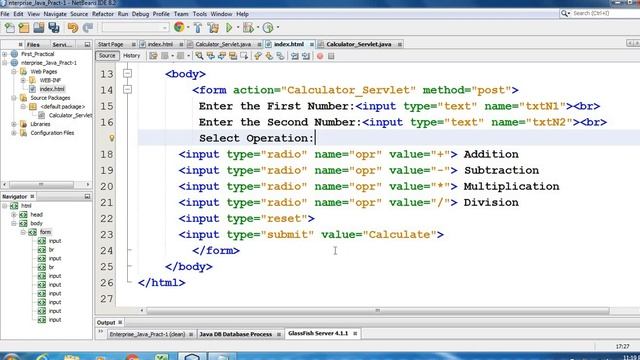
Task: Click the editor horizontal scrollbar
Action: coord(378,311)
